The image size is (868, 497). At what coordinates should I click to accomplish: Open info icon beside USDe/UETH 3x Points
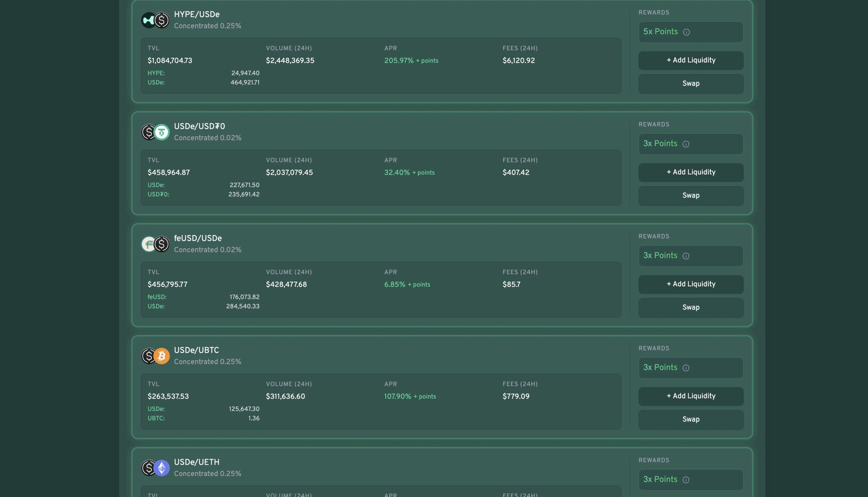[686, 480]
